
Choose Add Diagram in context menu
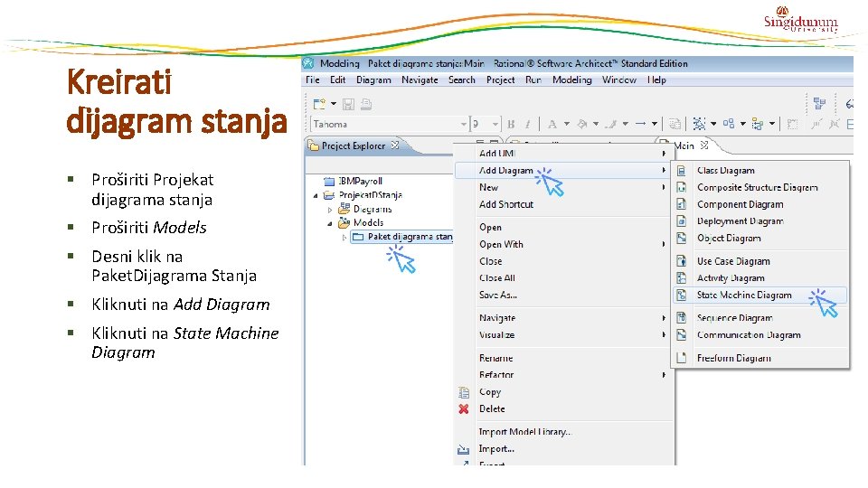(563, 171)
